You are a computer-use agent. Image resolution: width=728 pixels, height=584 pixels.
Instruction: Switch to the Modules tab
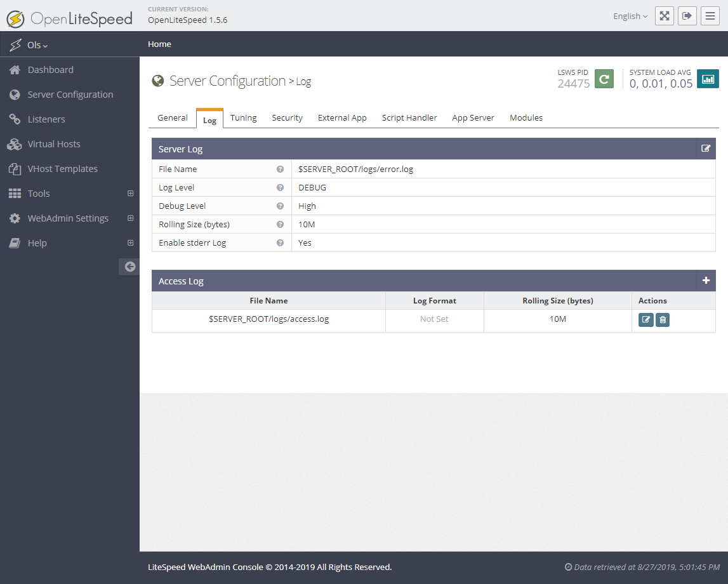526,118
